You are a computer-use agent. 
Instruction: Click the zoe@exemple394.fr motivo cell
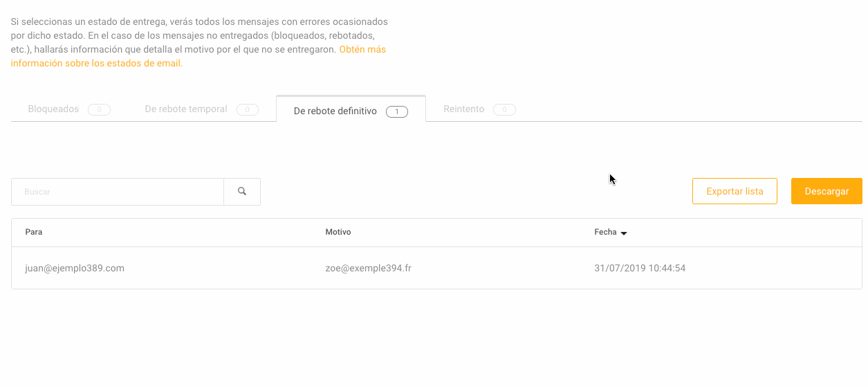point(368,268)
